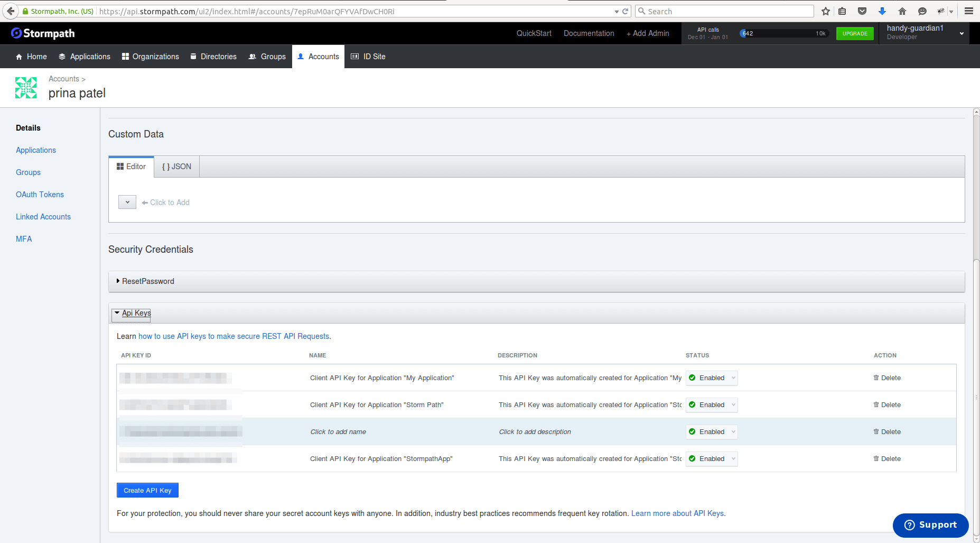
Task: Click the browser back arrow button
Action: (11, 11)
